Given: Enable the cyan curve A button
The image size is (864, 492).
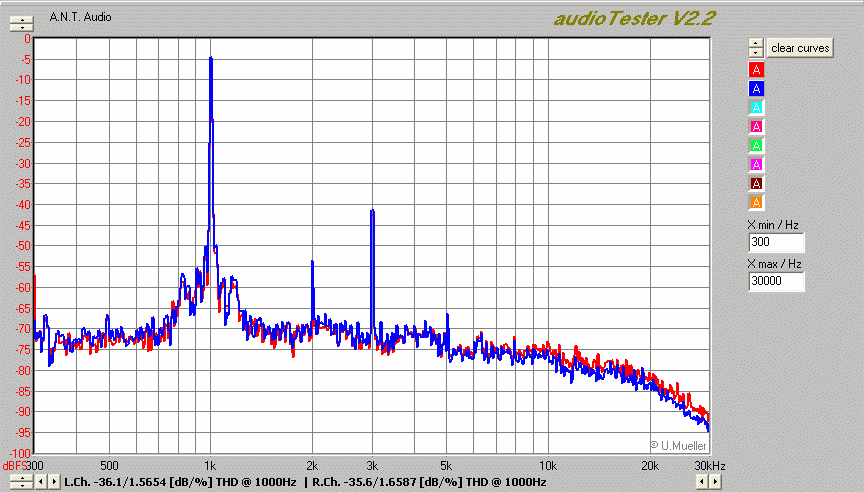Looking at the screenshot, I should click(756, 107).
